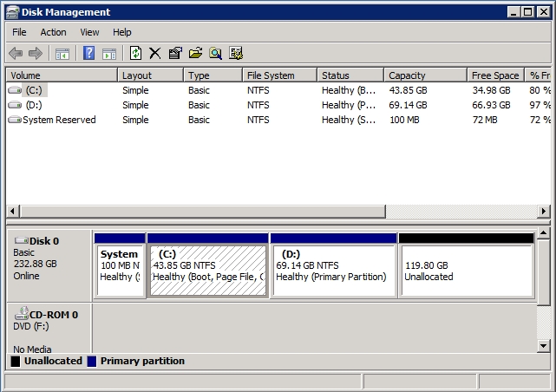Click the Open folder toolbar icon

(195, 54)
